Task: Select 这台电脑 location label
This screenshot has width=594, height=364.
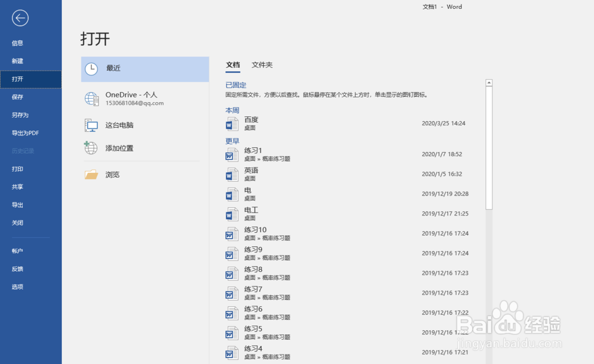Action: [119, 125]
